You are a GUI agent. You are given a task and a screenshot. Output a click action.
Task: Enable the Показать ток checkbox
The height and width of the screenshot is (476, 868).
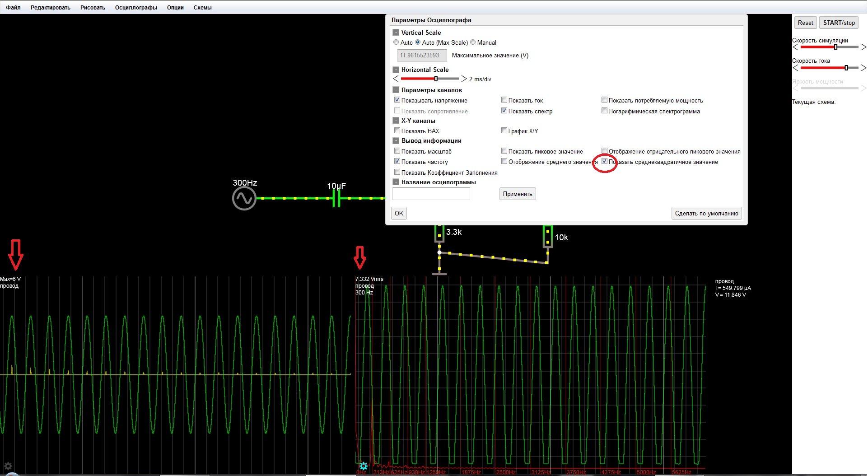point(504,100)
